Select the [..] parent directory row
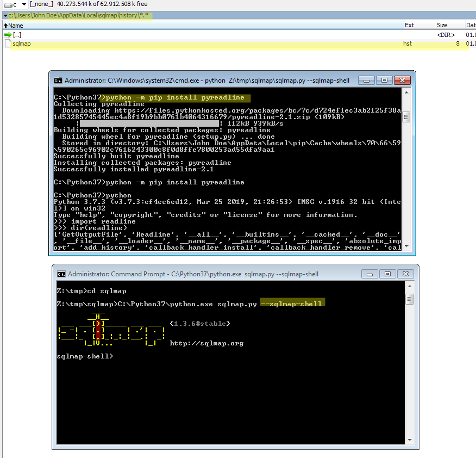This screenshot has height=458, width=476. pyautogui.click(x=16, y=34)
